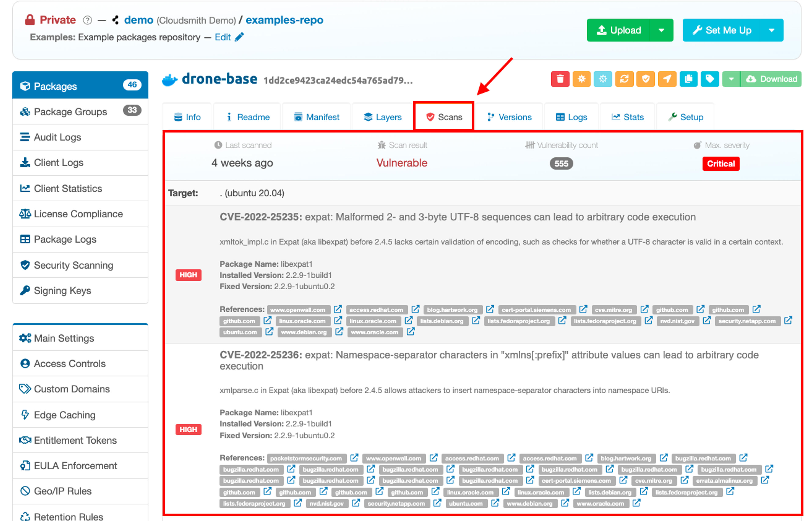
Task: Click the blue tag icon button
Action: point(709,79)
